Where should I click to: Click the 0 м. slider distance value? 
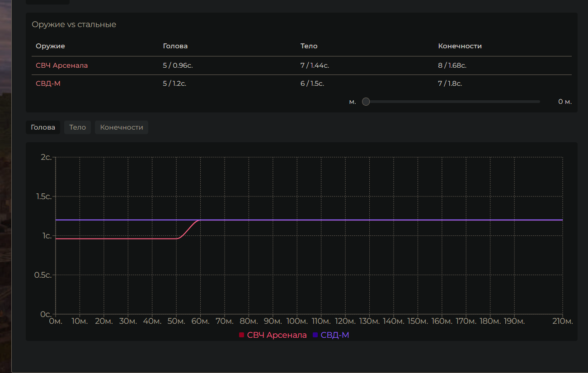coord(564,102)
